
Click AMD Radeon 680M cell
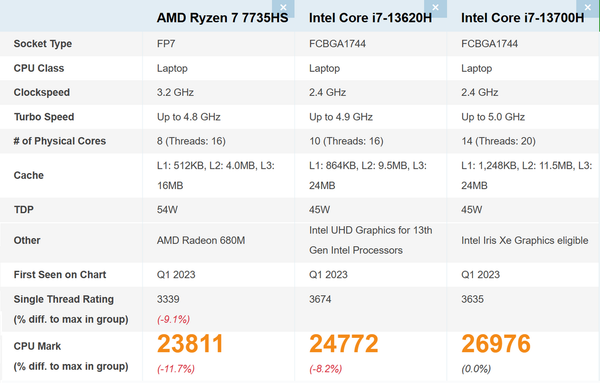[x=201, y=240]
